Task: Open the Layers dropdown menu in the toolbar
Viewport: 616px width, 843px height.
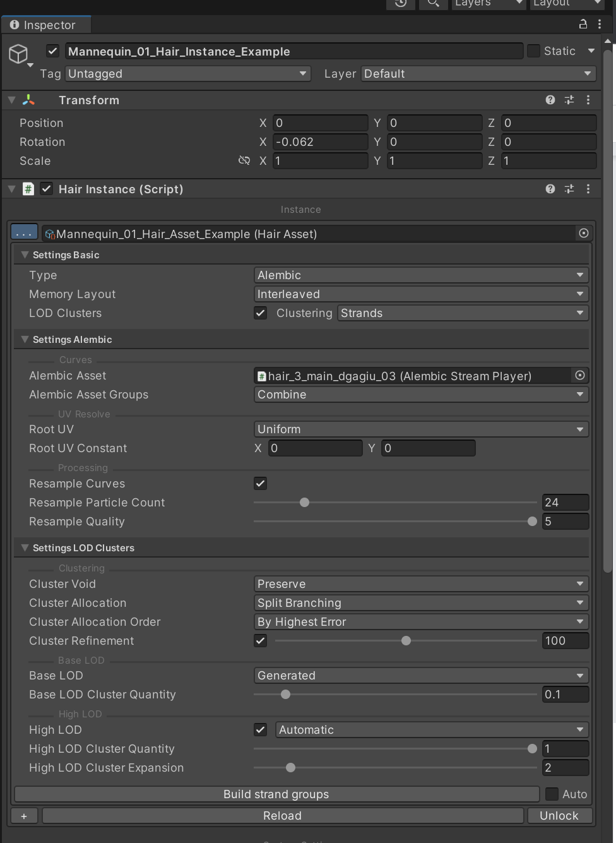Action: click(489, 4)
